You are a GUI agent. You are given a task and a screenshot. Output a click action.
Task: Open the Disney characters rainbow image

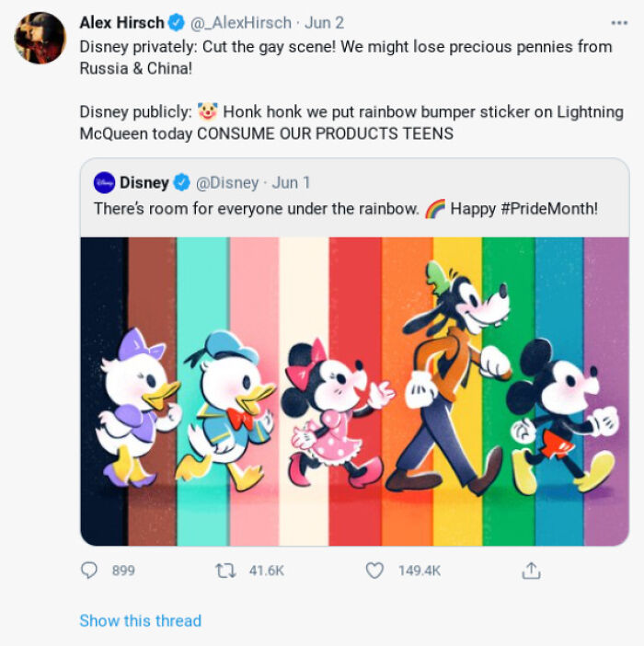tap(354, 391)
